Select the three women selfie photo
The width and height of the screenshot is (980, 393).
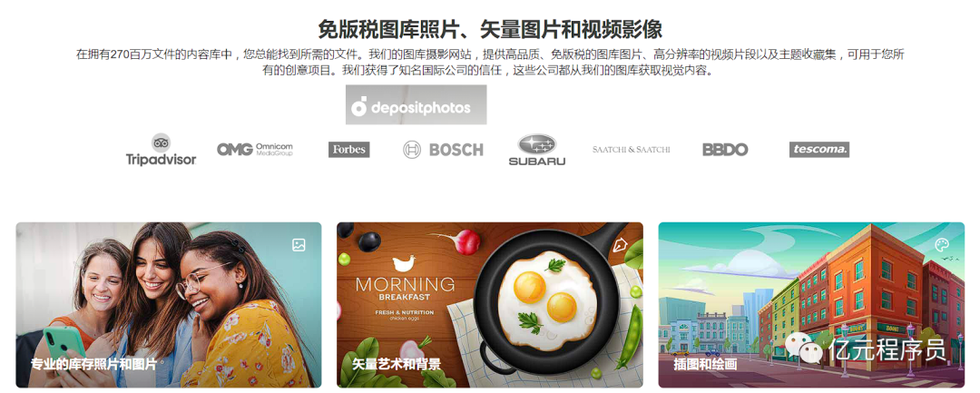click(x=169, y=305)
